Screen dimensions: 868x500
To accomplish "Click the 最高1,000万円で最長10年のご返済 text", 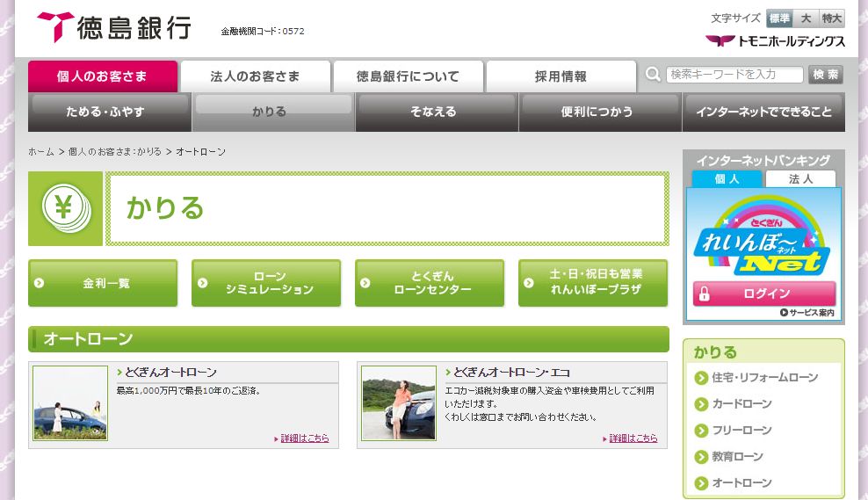I will tap(188, 391).
